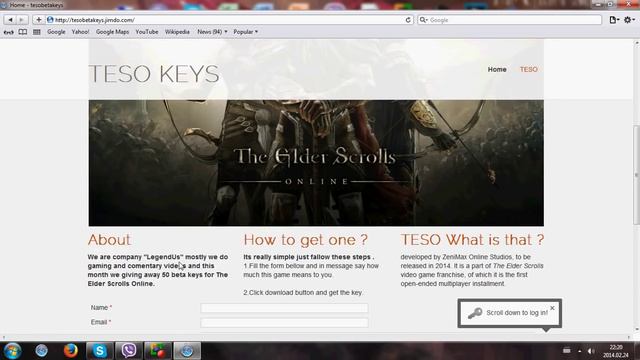
Task: Click the 'Scroll down to log in!' text
Action: tap(517, 313)
